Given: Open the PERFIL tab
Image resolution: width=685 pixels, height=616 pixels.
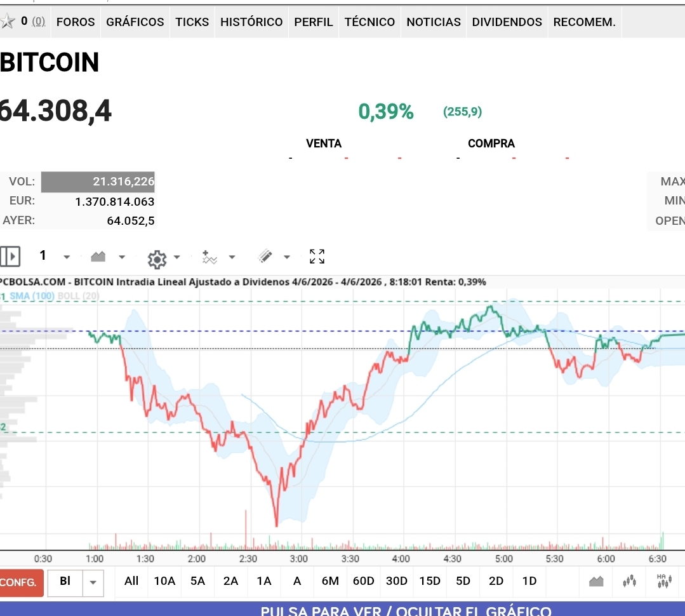Looking at the screenshot, I should point(314,22).
